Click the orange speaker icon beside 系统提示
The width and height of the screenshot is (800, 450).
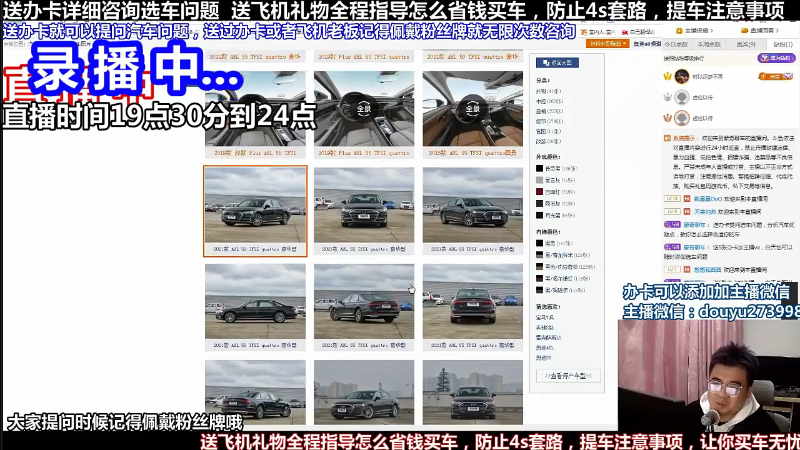click(667, 138)
